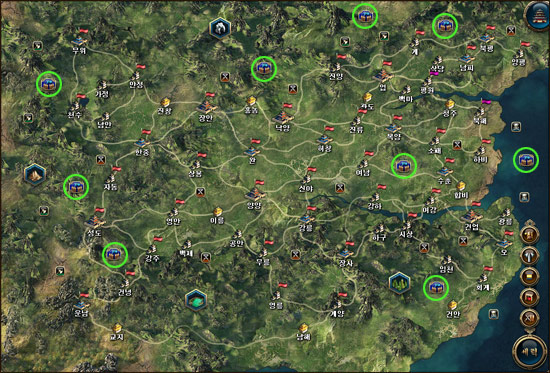Select the 장안 capital city

[x=206, y=108]
